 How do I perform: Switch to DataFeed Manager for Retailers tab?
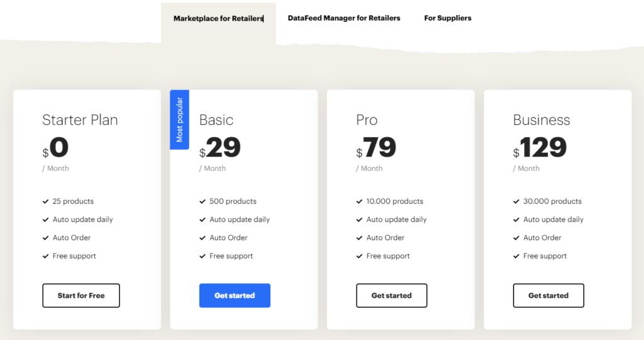pyautogui.click(x=344, y=18)
